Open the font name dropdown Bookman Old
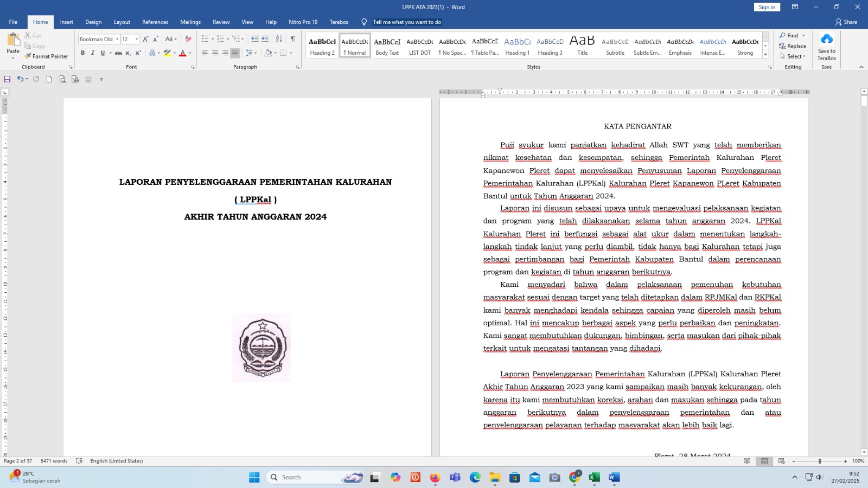The width and height of the screenshot is (868, 488). [117, 39]
